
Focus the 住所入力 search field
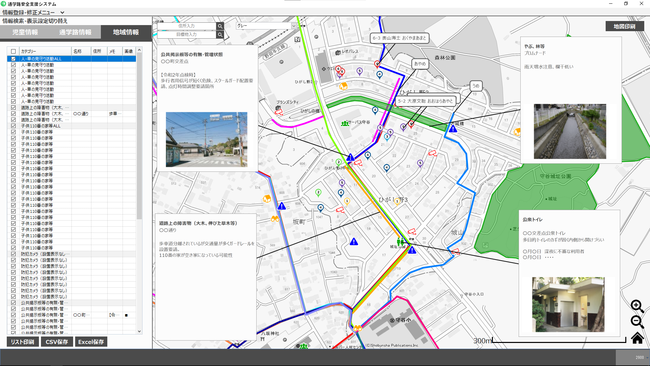click(187, 26)
